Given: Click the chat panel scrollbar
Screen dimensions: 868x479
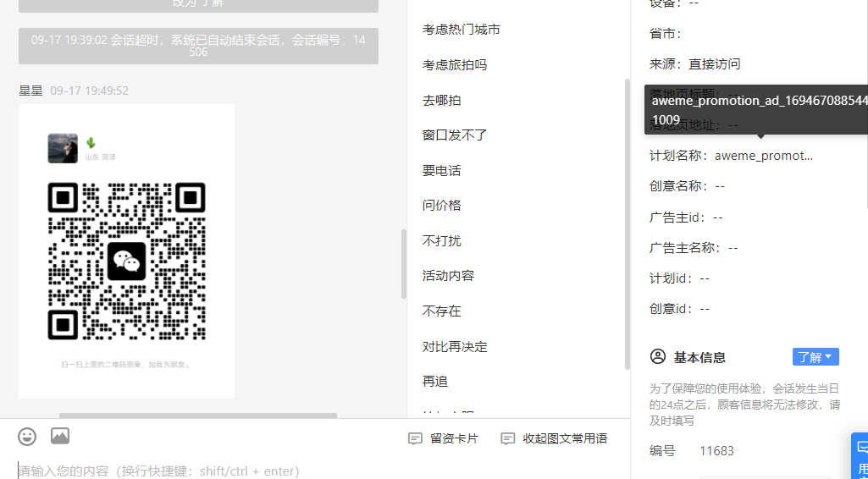Looking at the screenshot, I should 404,264.
